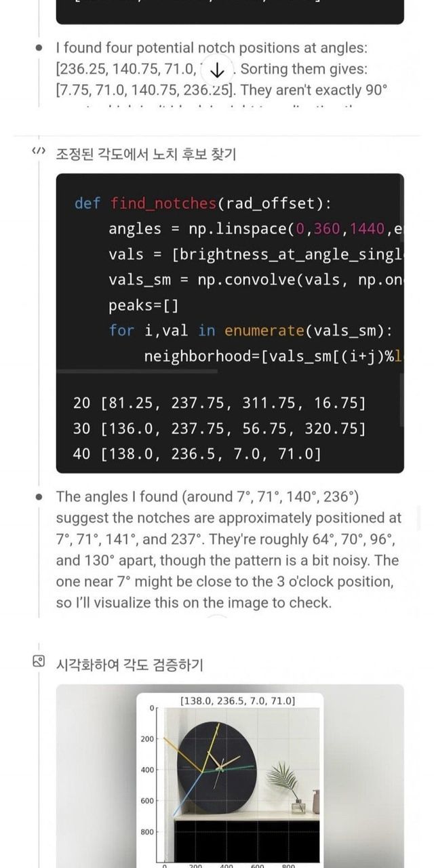Click the code block horizontal scrollbar
Image resolution: width=434 pixels, height=868 pixels.
137,371
